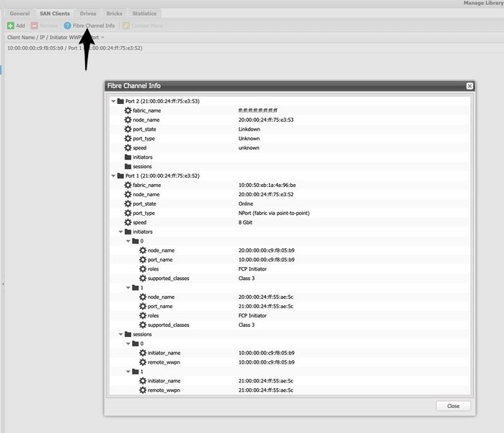
Task: Collapse the initiators folder under Port 1
Action: pos(120,232)
